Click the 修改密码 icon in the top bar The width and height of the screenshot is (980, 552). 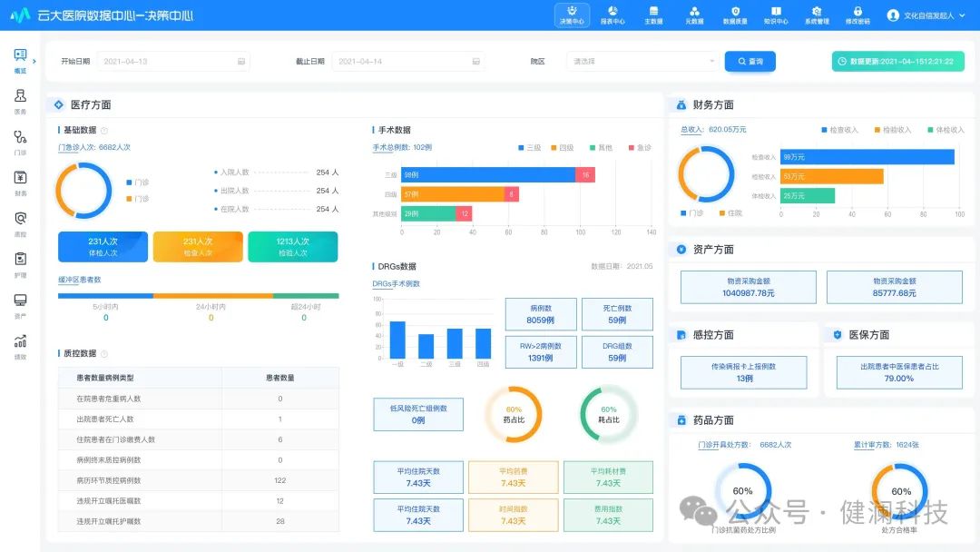[x=859, y=14]
